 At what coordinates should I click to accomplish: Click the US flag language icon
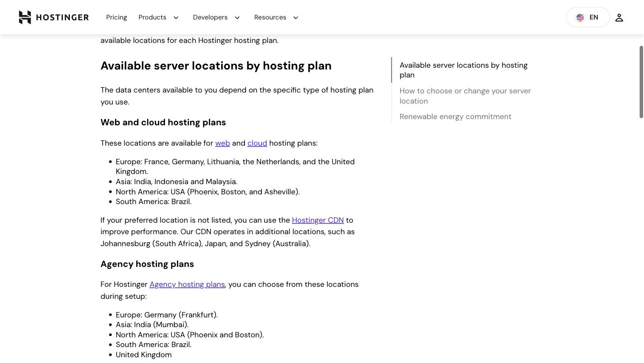[580, 17]
